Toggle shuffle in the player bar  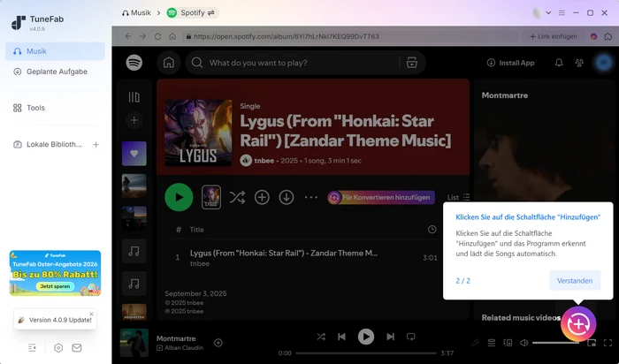321,337
